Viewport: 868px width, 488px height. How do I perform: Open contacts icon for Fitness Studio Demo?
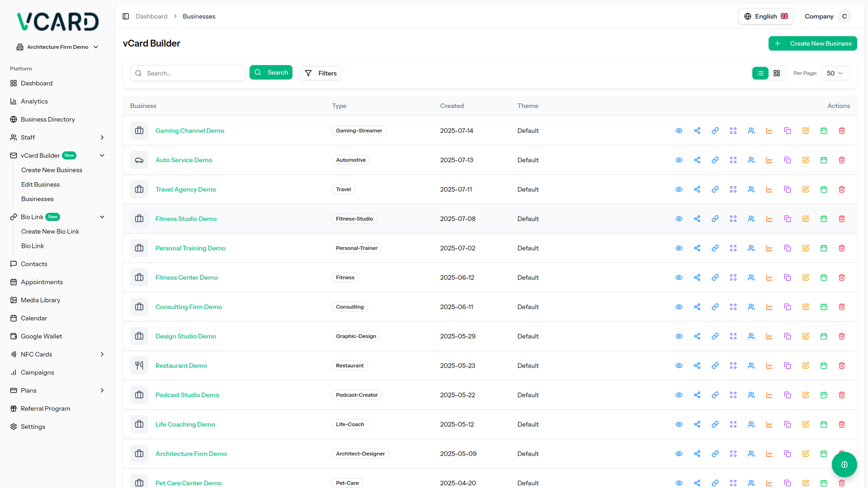pos(751,219)
